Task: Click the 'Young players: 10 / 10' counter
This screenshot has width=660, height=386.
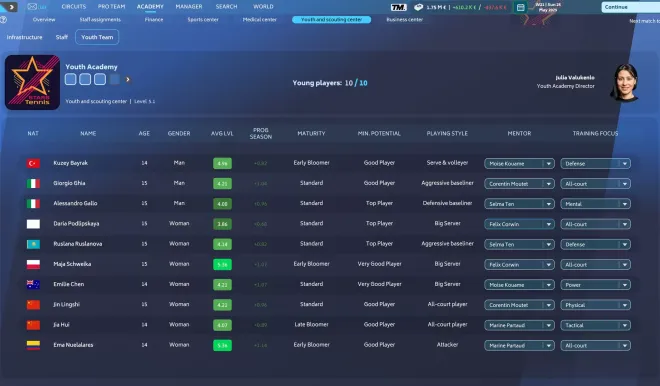Action: coord(330,83)
